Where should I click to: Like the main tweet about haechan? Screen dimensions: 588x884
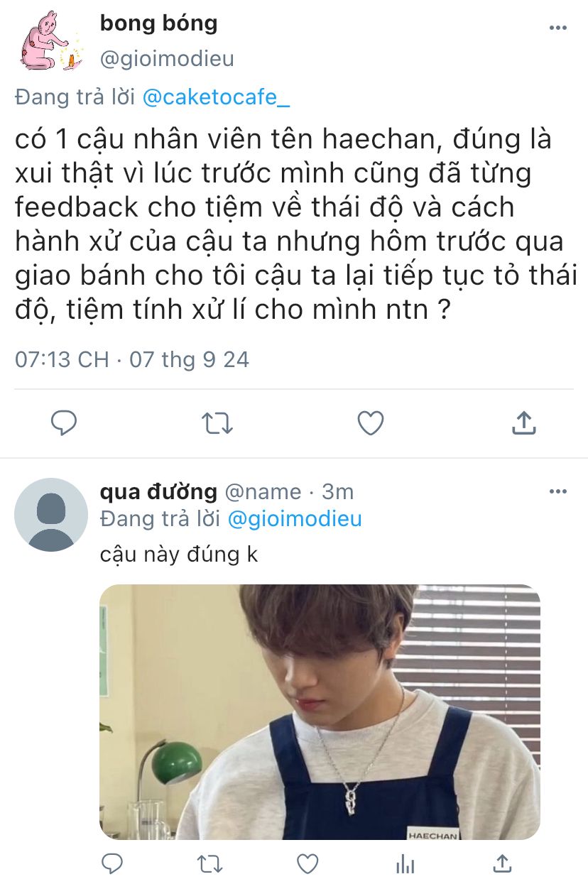click(x=370, y=423)
